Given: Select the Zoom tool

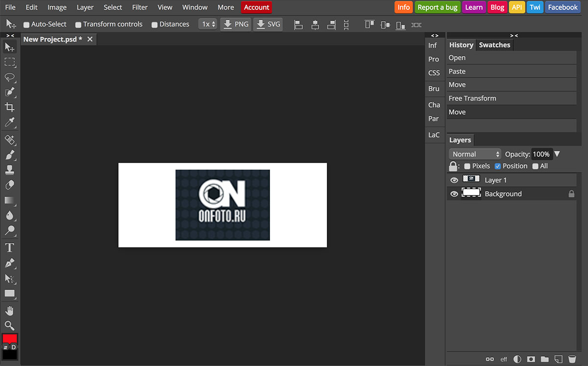Looking at the screenshot, I should pyautogui.click(x=10, y=325).
